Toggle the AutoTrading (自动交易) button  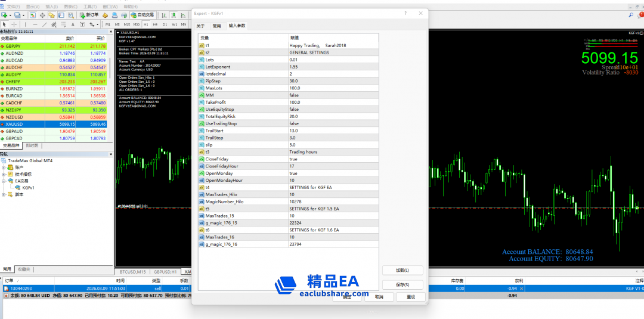141,15
